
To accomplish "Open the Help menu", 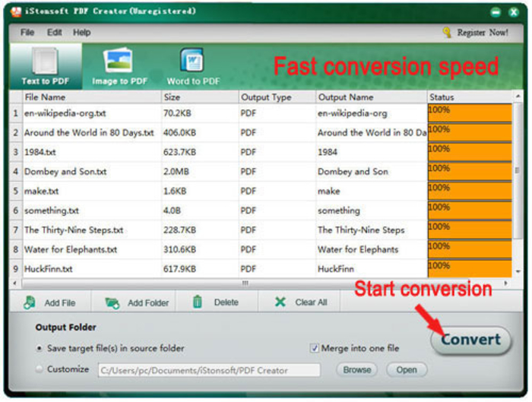I will (81, 33).
